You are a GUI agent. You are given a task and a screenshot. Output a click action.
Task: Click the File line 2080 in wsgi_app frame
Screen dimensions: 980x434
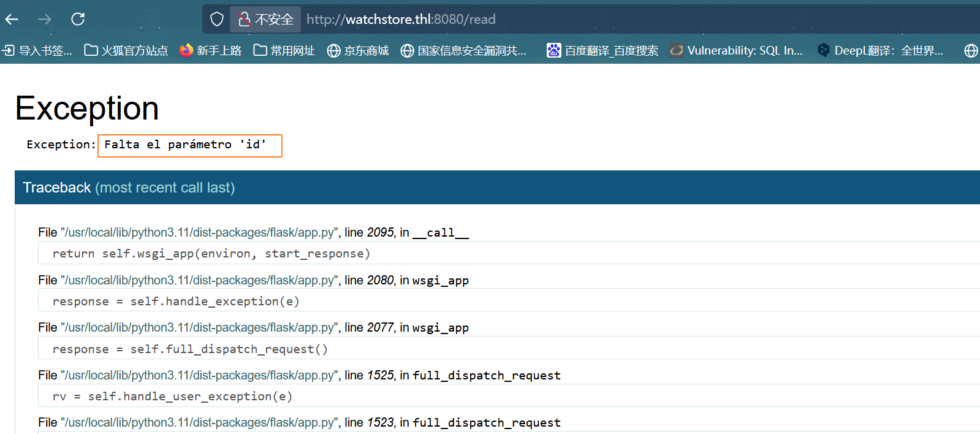coord(254,280)
